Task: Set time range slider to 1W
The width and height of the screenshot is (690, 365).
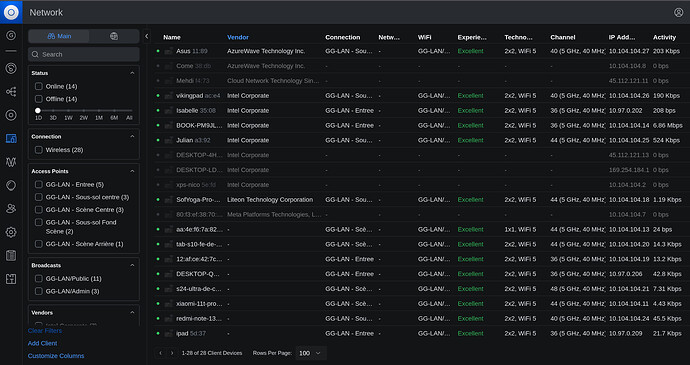Action: pyautogui.click(x=68, y=118)
